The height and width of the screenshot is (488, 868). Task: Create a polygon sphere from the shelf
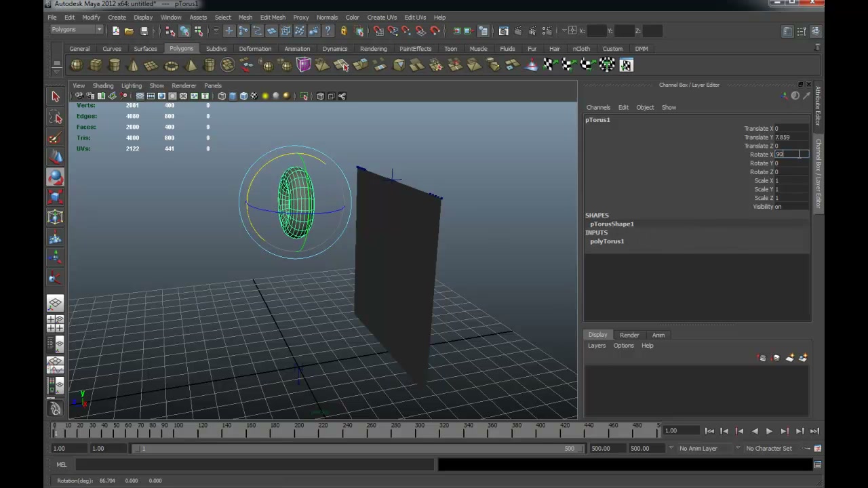[77, 65]
